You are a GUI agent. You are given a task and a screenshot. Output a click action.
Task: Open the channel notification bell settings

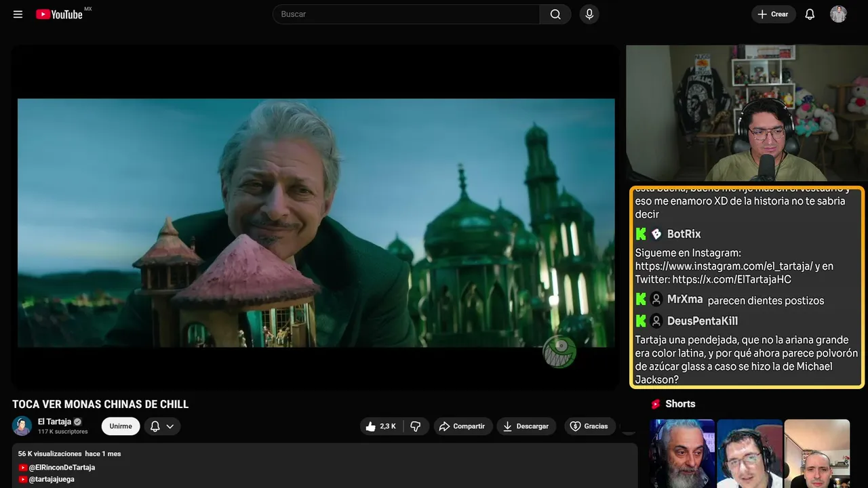point(155,426)
